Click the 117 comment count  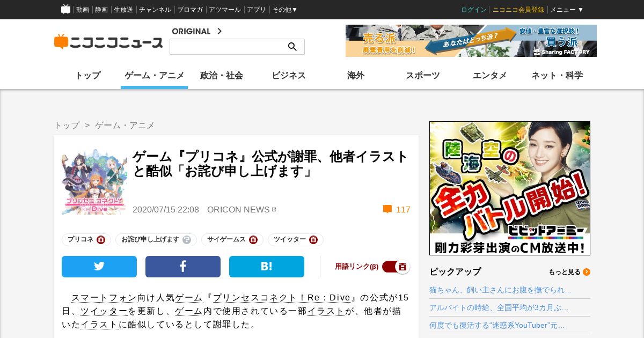403,209
